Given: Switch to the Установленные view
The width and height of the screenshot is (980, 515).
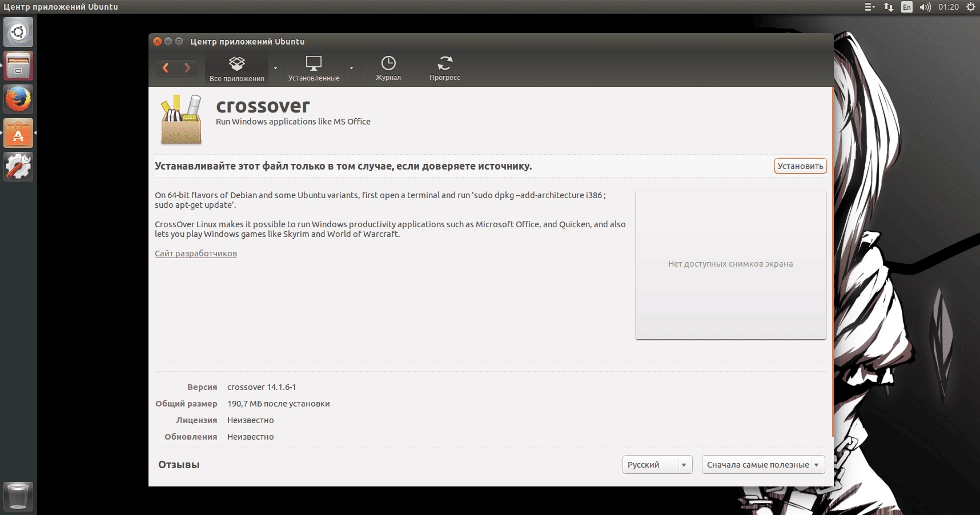Looking at the screenshot, I should [314, 69].
